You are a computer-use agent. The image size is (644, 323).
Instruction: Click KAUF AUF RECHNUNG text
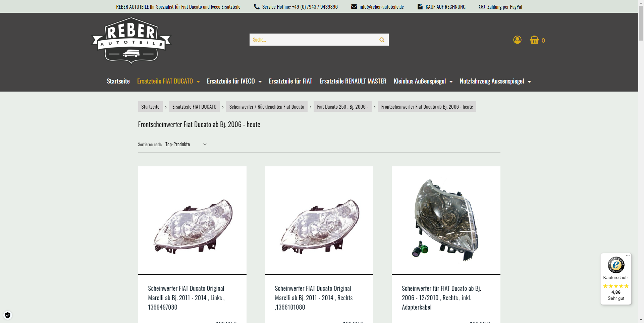445,7
